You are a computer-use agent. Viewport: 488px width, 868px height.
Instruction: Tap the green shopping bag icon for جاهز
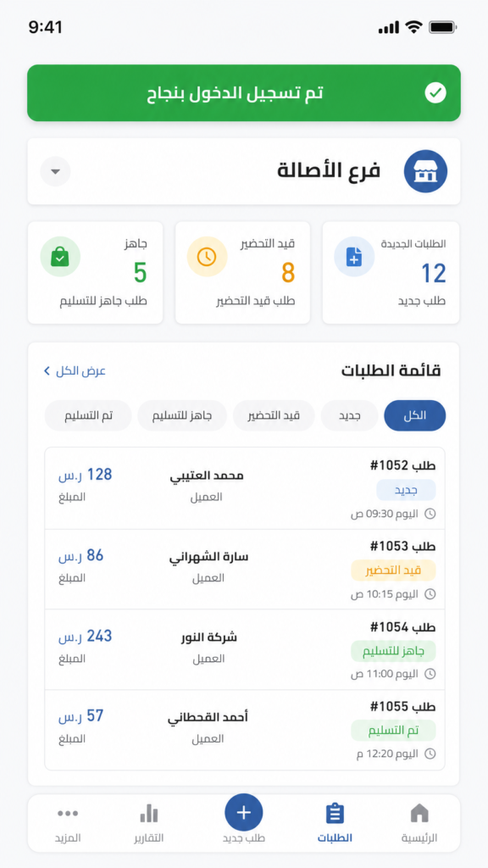[x=60, y=256]
